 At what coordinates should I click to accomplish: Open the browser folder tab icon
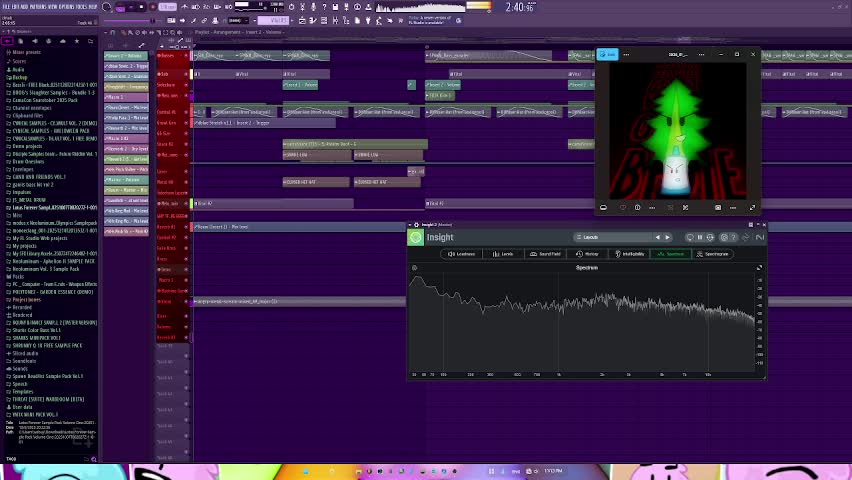90,41
